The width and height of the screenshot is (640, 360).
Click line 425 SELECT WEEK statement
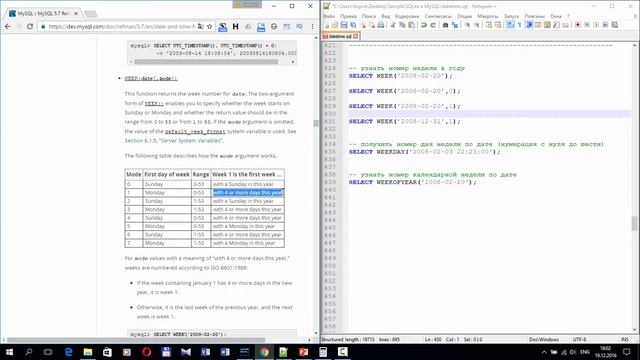(x=400, y=76)
